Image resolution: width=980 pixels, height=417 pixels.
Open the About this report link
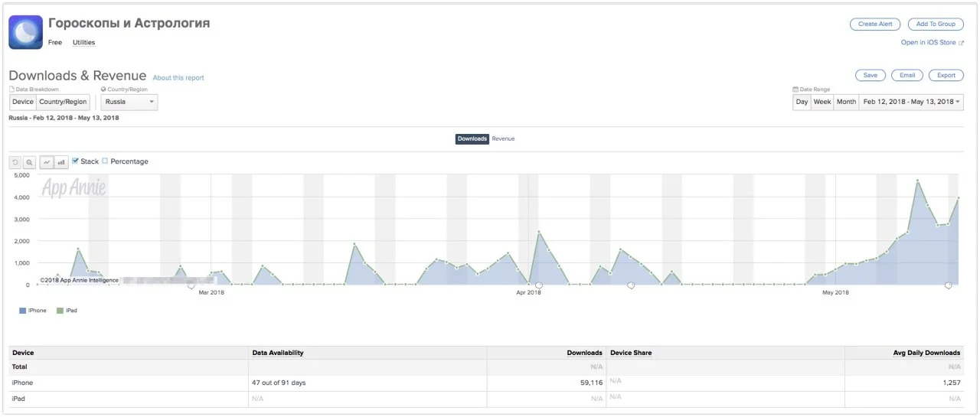pyautogui.click(x=178, y=78)
